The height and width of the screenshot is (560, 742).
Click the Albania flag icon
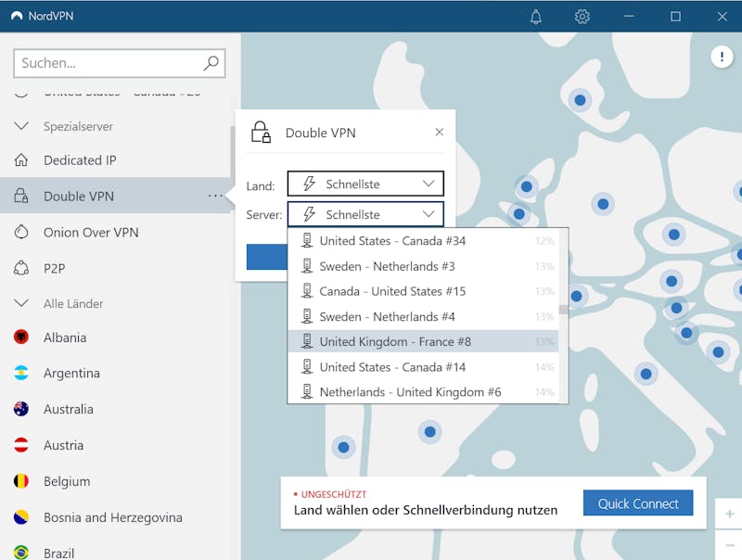21,337
